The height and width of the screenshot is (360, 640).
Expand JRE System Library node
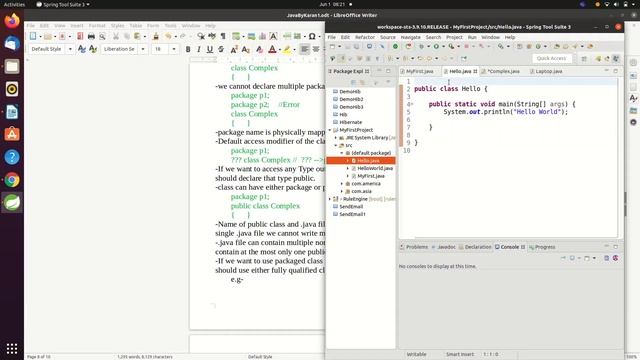(336, 138)
